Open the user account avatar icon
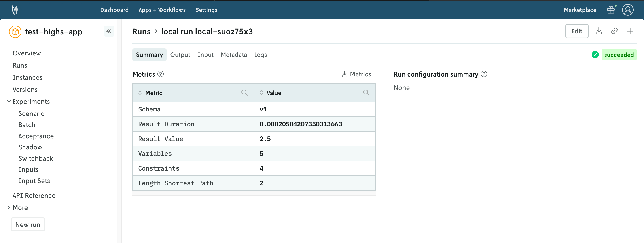Screen dimensions: 644x243 click(x=627, y=10)
